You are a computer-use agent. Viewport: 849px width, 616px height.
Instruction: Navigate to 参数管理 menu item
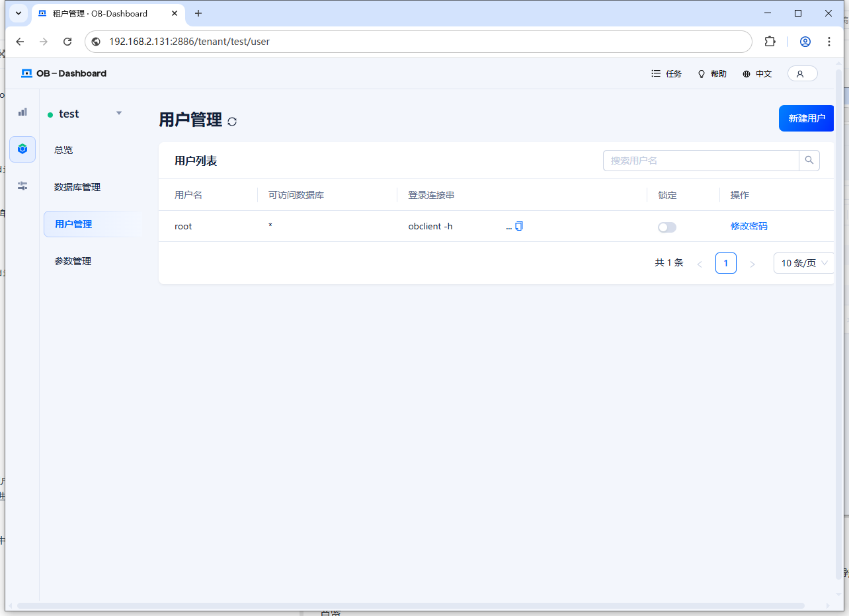pyautogui.click(x=73, y=261)
